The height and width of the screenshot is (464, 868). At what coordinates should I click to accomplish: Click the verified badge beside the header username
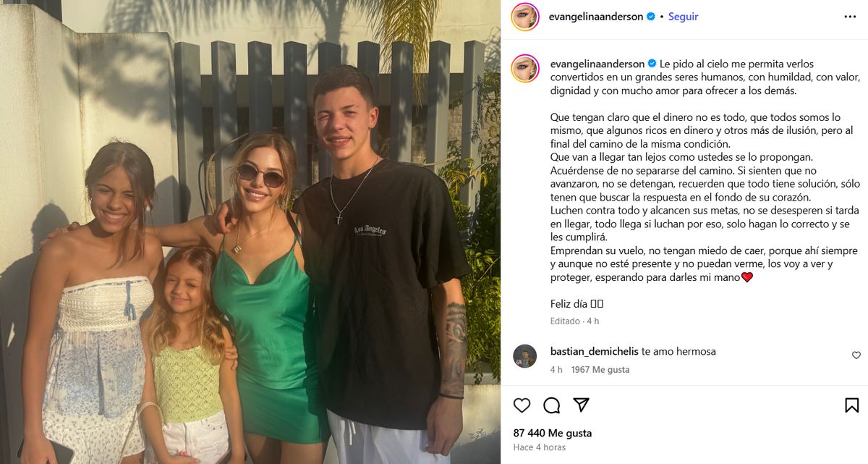point(651,17)
